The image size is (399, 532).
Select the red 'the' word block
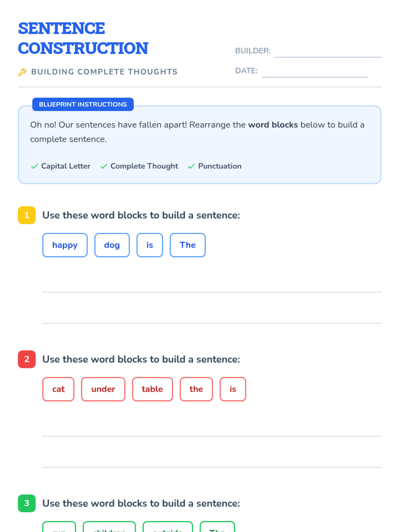[196, 389]
